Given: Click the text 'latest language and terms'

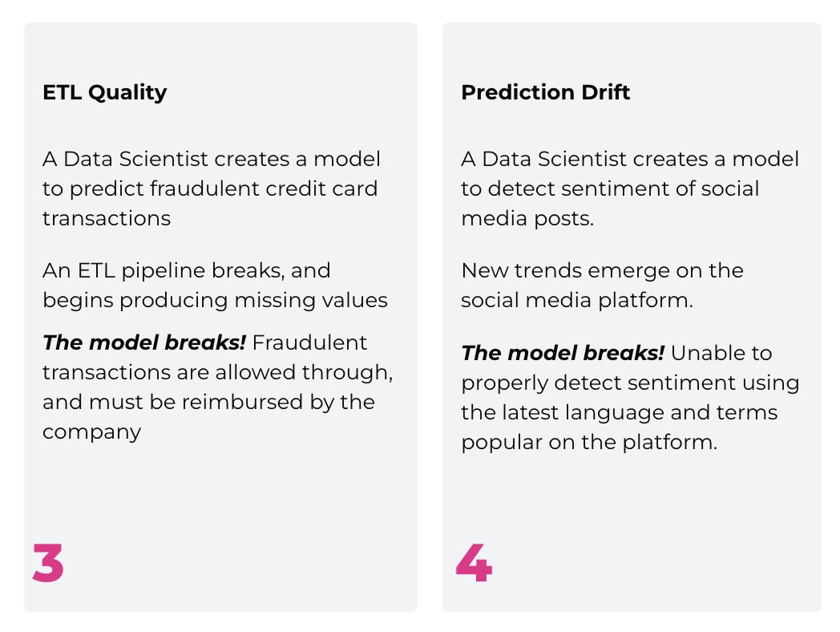Looking at the screenshot, I should (640, 413).
